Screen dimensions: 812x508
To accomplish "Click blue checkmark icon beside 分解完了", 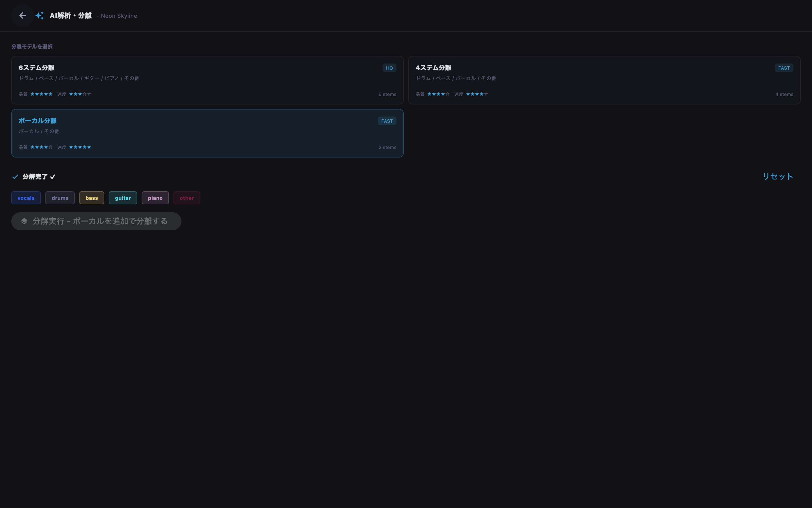I will coord(15,177).
